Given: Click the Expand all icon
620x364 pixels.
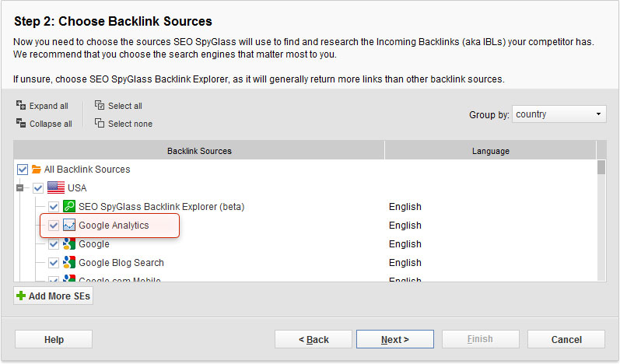Looking at the screenshot, I should point(21,105).
